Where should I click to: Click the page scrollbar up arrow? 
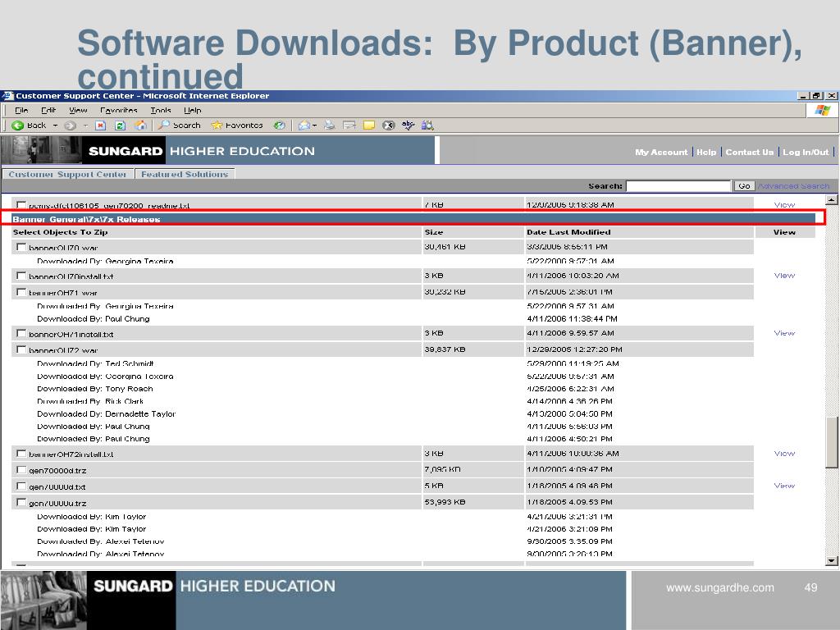tap(832, 200)
